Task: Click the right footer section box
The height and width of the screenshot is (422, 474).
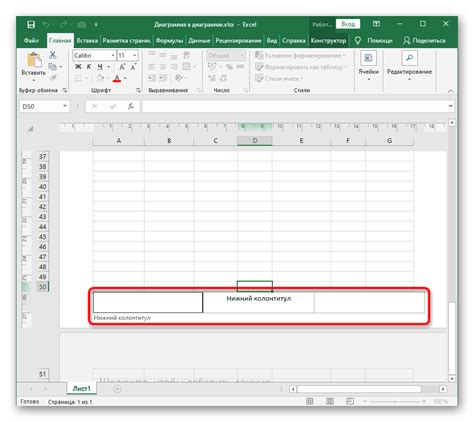Action: pyautogui.click(x=369, y=302)
